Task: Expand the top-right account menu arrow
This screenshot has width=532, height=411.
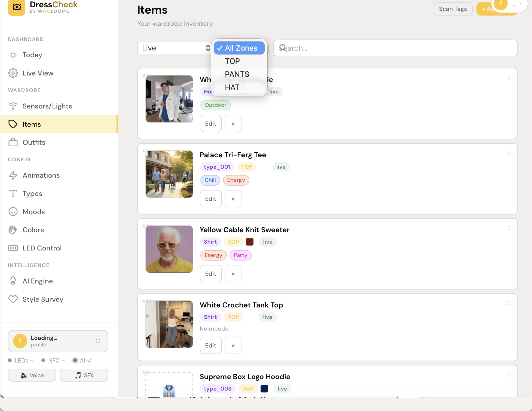Action: tap(521, 4)
